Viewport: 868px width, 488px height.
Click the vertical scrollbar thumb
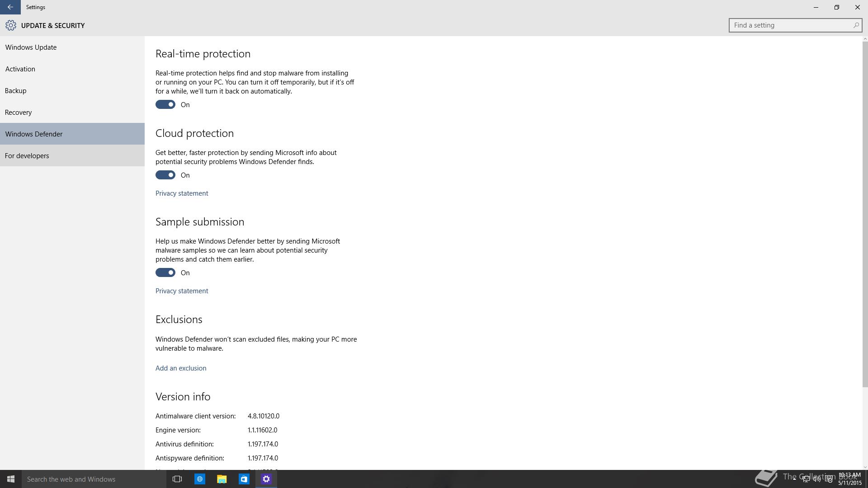point(865,215)
